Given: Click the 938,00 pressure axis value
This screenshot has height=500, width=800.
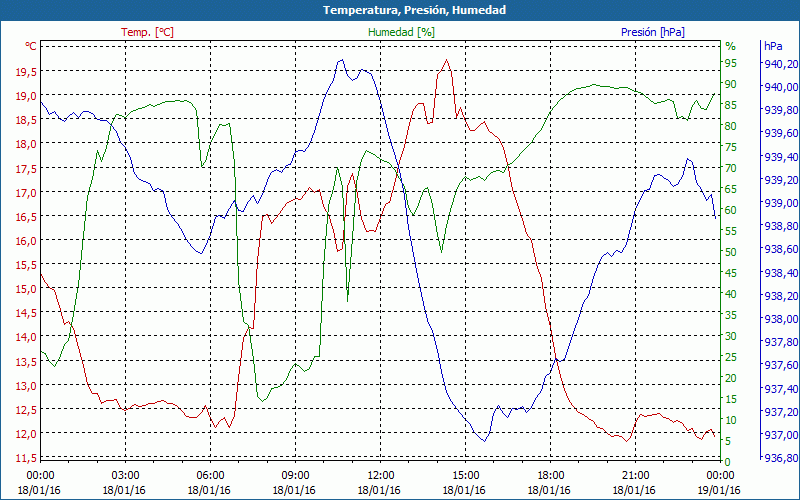Looking at the screenshot, I should [x=781, y=319].
